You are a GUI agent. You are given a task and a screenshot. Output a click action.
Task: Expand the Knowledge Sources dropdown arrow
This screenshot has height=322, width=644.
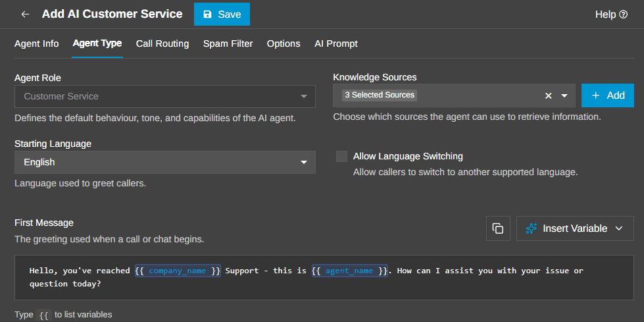[564, 96]
